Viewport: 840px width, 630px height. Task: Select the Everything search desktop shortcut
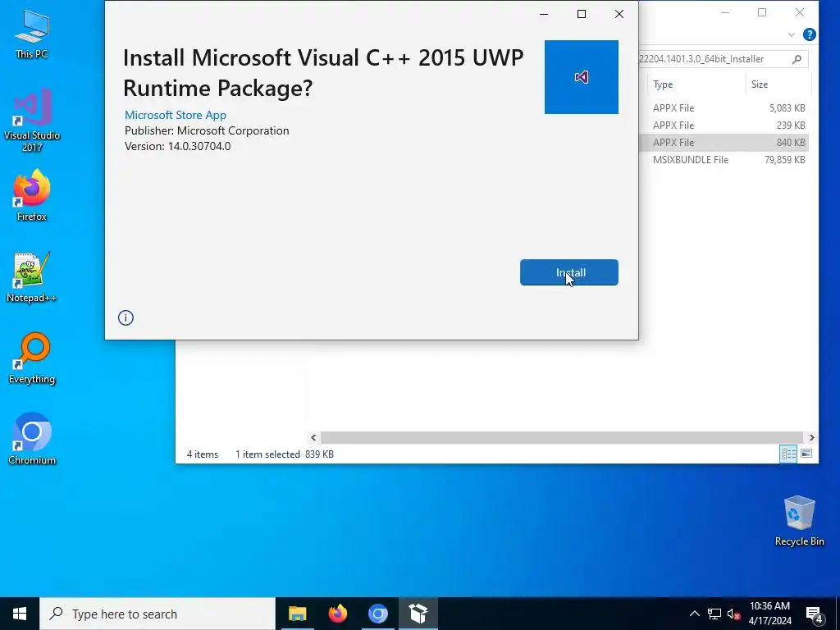(32, 358)
